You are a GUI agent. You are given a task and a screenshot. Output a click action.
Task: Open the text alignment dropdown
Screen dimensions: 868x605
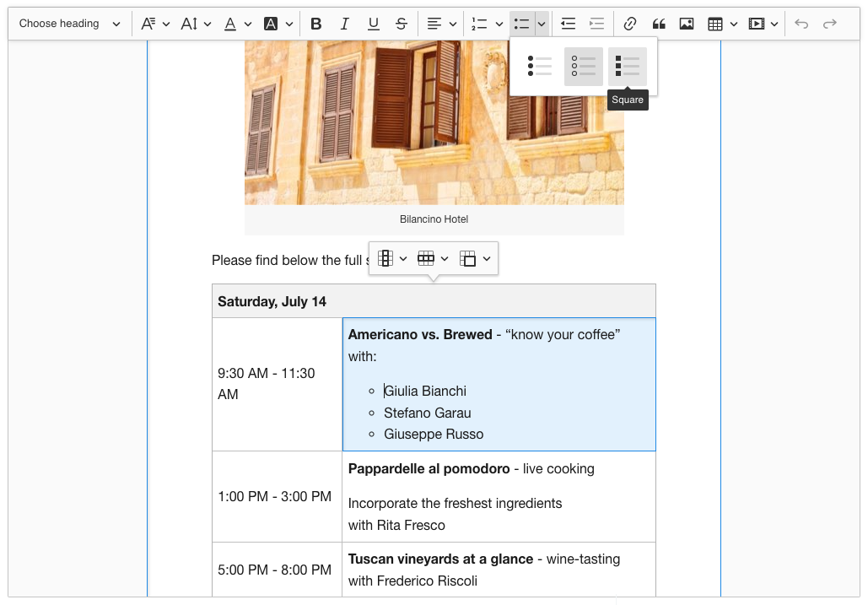pyautogui.click(x=442, y=24)
